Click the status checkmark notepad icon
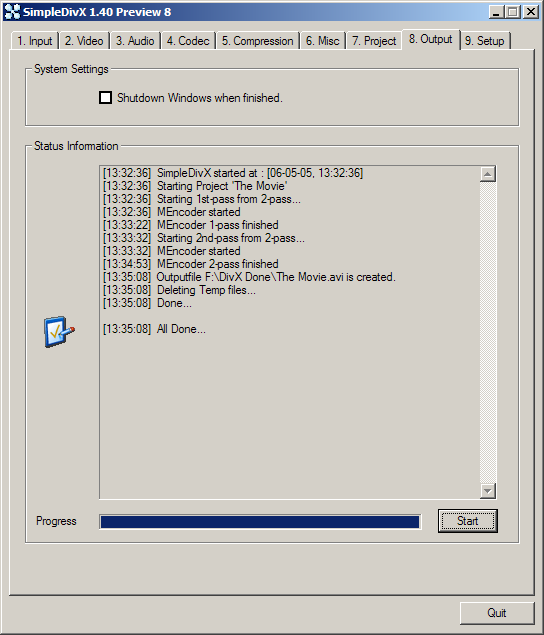 59,331
